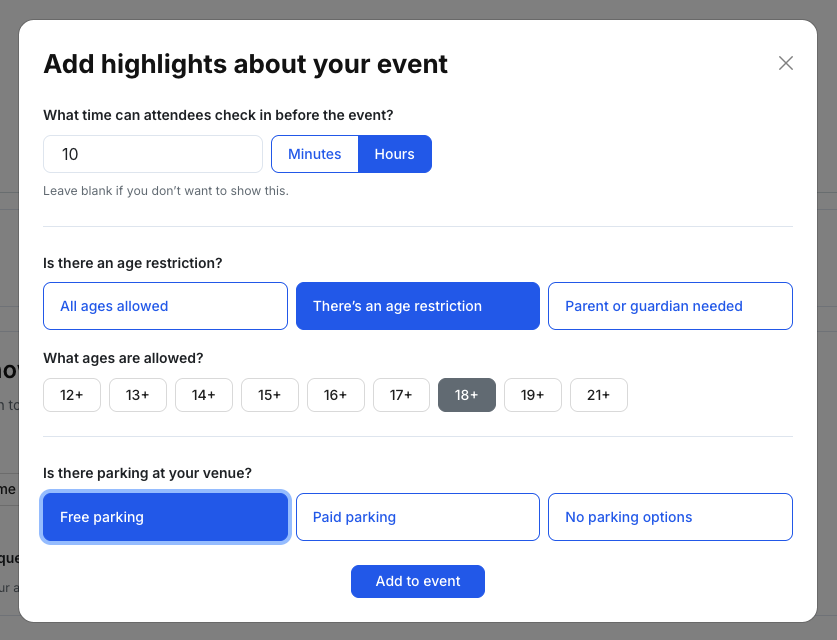Choose the 17+ age restriction
The image size is (837, 640).
(x=401, y=395)
